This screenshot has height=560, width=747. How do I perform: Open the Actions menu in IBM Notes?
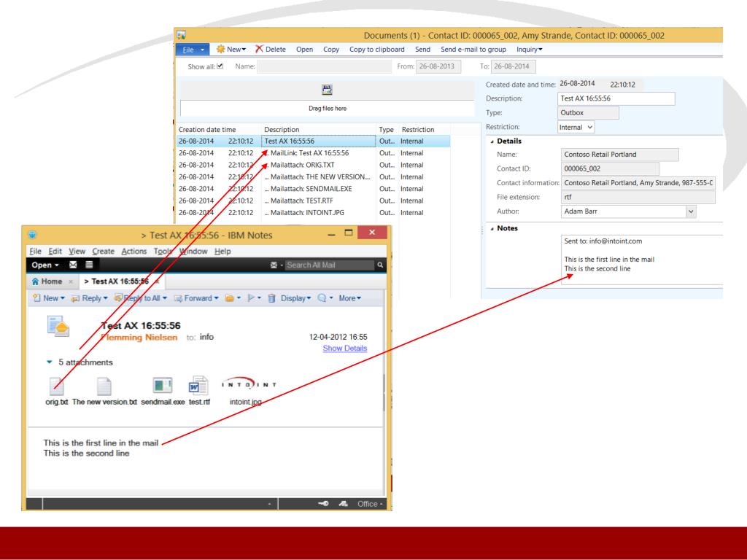[134, 251]
